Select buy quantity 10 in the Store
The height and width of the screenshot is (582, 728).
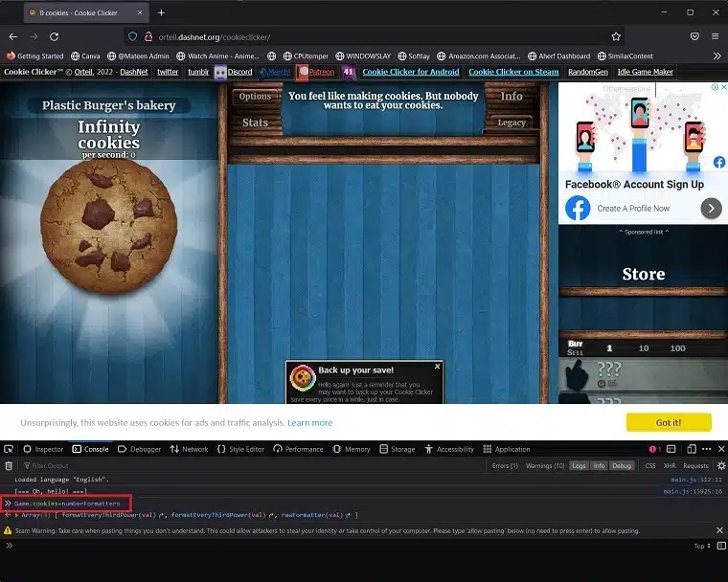coord(644,348)
